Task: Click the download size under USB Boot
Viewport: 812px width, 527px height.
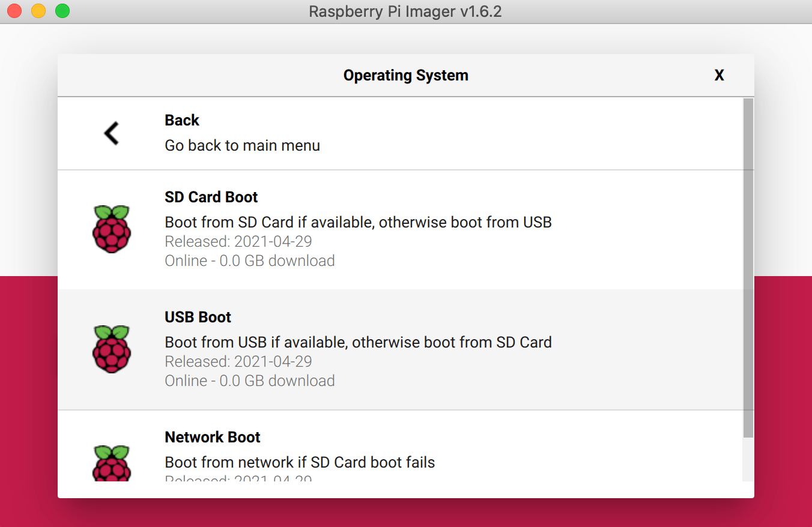Action: point(250,381)
